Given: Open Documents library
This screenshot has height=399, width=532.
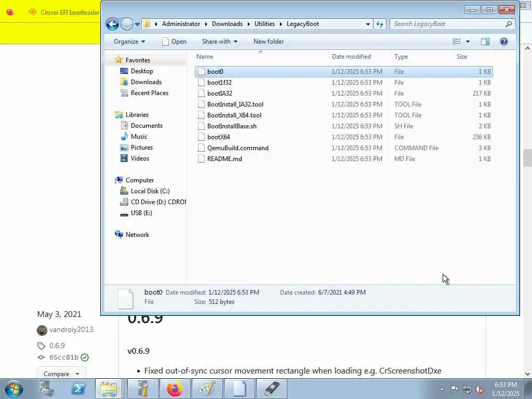Looking at the screenshot, I should point(147,126).
